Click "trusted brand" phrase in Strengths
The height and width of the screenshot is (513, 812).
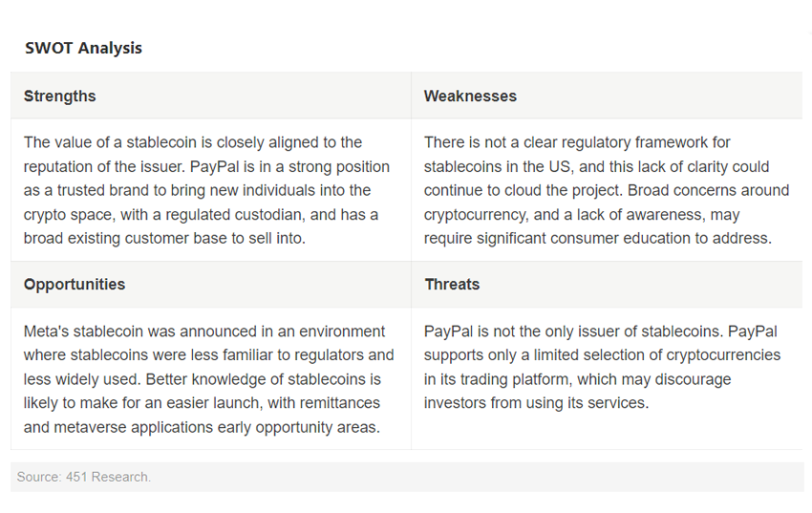pos(103,190)
